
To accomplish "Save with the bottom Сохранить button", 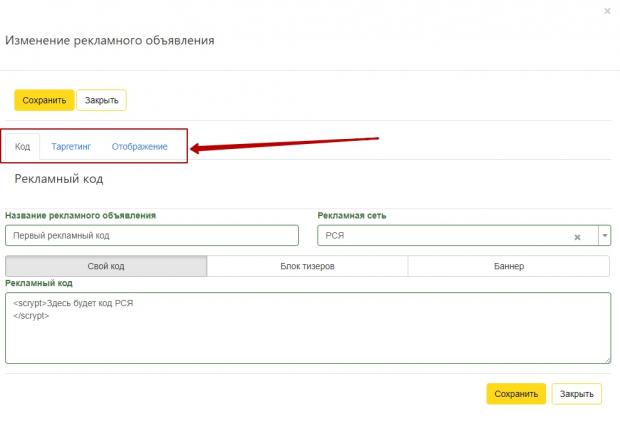I will (x=516, y=394).
